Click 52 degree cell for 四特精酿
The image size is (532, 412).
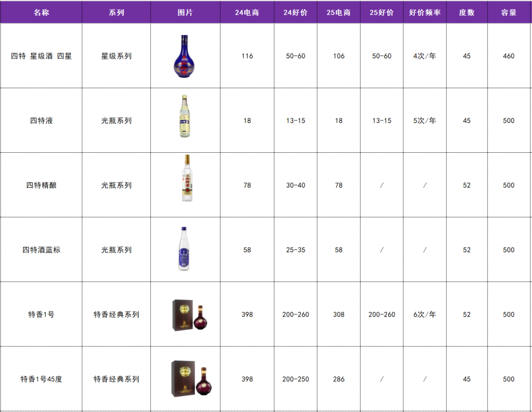(467, 185)
